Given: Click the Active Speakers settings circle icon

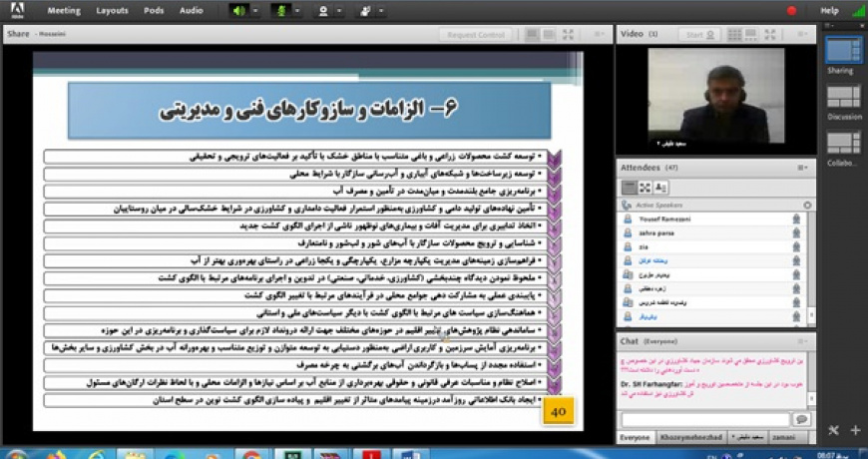Looking at the screenshot, I should point(807,206).
